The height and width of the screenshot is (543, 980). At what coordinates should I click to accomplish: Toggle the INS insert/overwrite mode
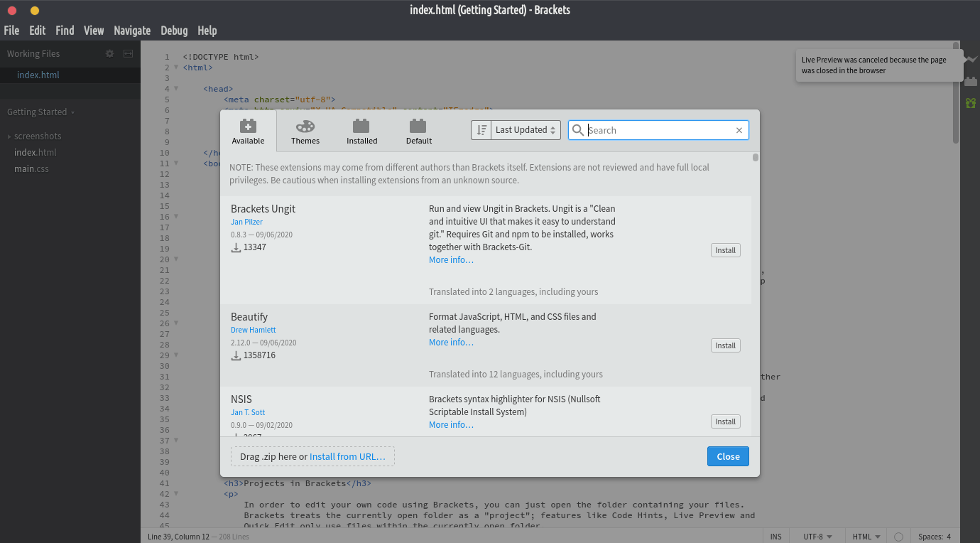click(775, 537)
